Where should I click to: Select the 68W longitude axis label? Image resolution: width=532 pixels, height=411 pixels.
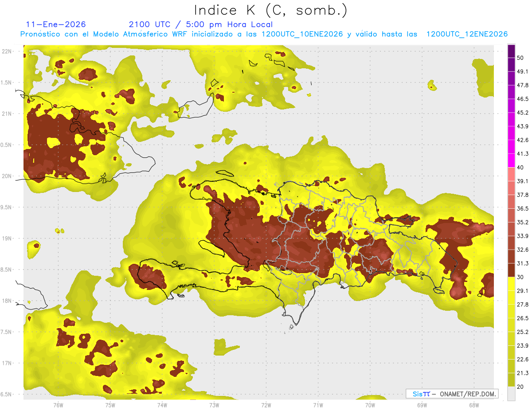tap(473, 405)
